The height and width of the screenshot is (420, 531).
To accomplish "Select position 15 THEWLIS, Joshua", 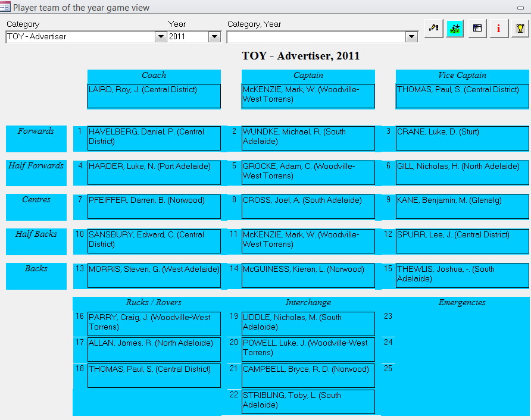I will [463, 275].
